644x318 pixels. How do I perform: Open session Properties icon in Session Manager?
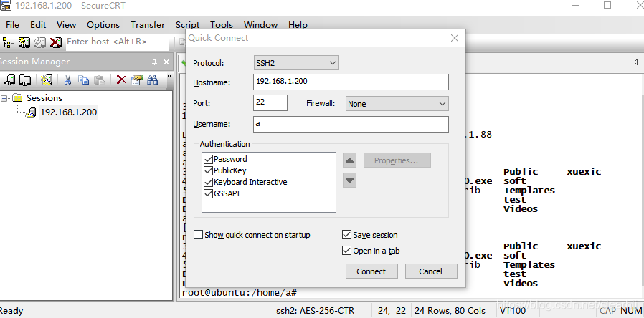pos(136,79)
